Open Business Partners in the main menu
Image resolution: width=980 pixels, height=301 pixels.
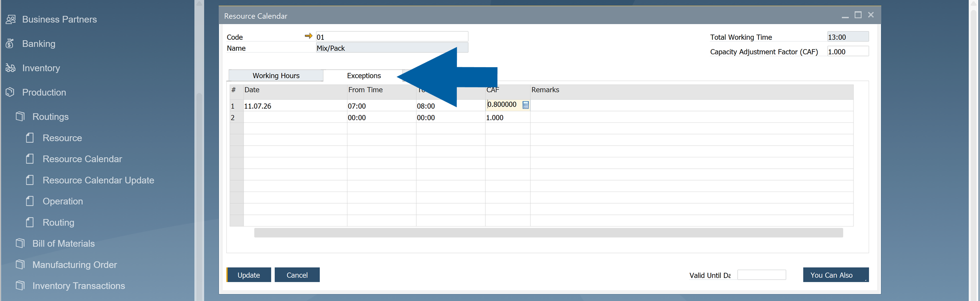(59, 19)
